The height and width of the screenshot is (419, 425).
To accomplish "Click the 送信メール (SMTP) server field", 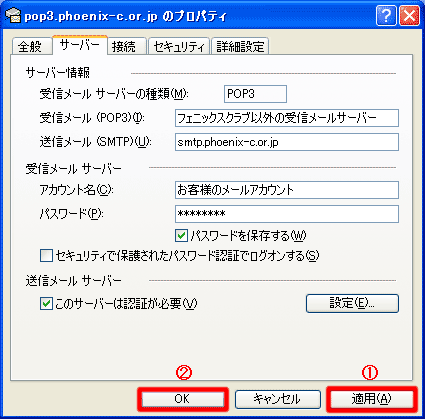I will (x=287, y=142).
